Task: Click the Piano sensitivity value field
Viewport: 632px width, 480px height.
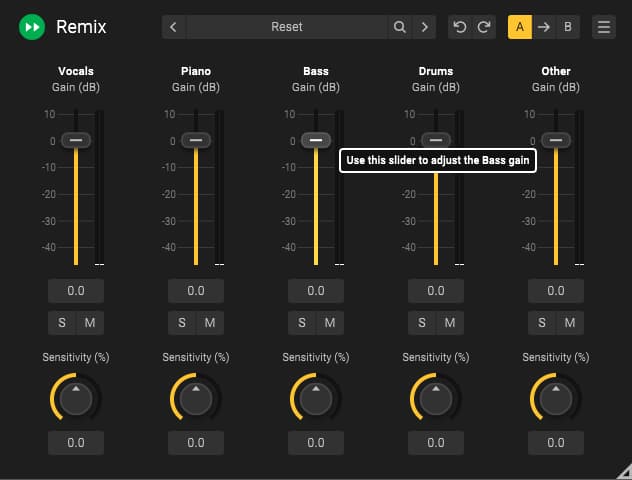Action: [x=196, y=443]
